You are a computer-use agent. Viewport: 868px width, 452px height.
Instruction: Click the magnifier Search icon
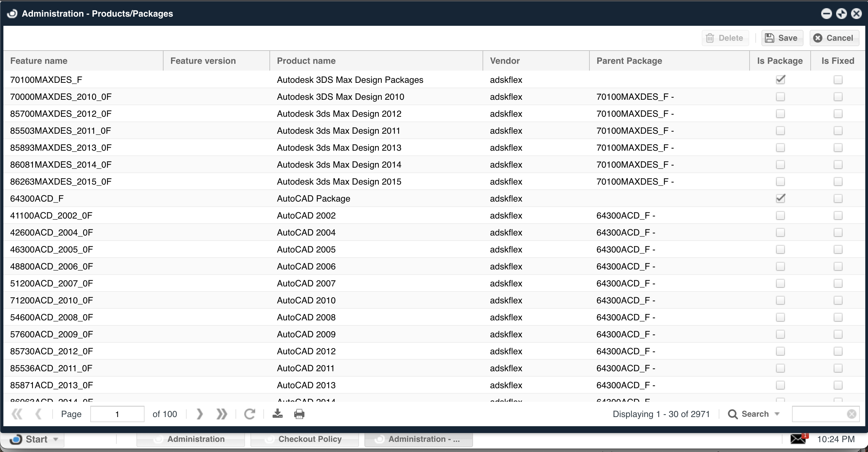(x=733, y=414)
